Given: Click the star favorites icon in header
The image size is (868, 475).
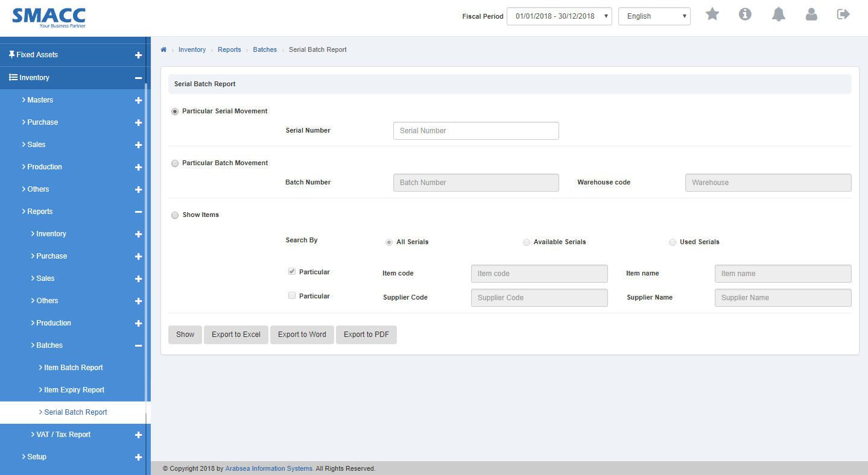Looking at the screenshot, I should pyautogui.click(x=712, y=14).
